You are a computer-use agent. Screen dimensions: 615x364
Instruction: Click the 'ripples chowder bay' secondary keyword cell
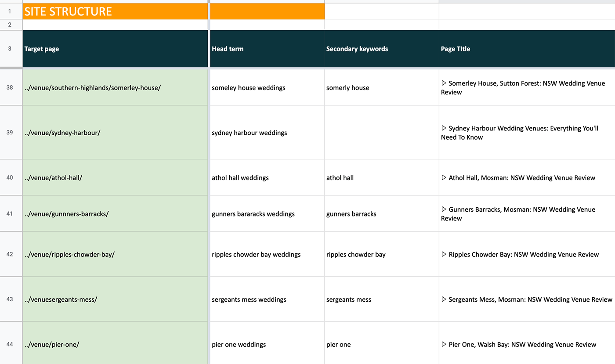[x=382, y=254]
